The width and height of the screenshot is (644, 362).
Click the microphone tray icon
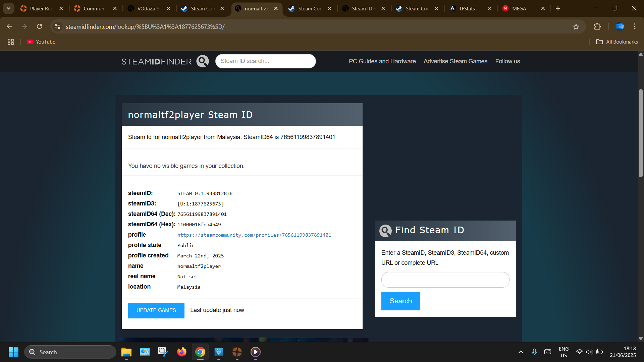pos(534,352)
